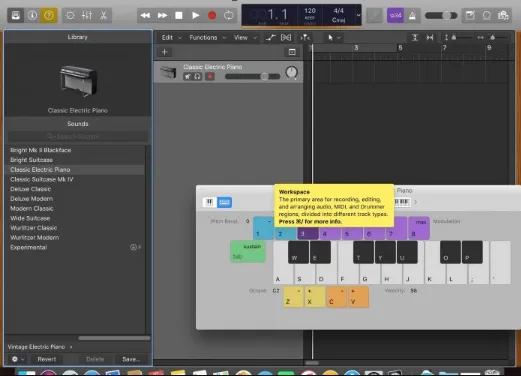Toggle the Cycle loop button
This screenshot has width=521, height=376.
pos(229,15)
